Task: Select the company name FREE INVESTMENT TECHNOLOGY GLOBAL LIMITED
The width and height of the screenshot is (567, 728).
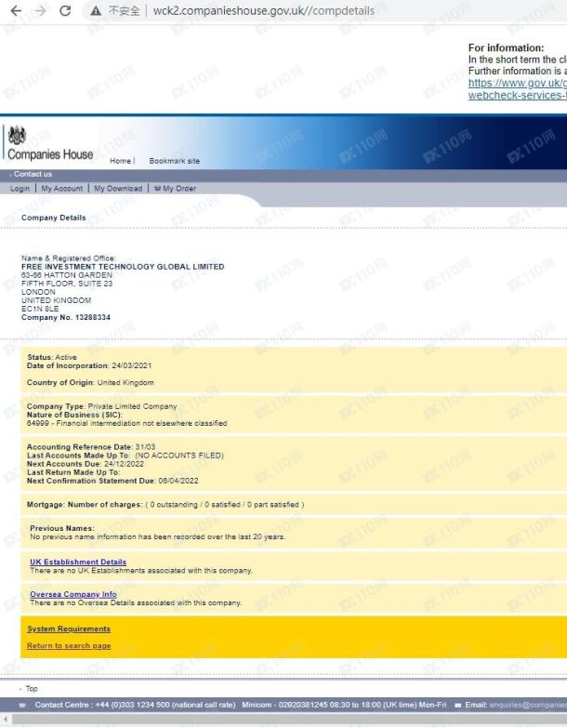Action: [123, 267]
